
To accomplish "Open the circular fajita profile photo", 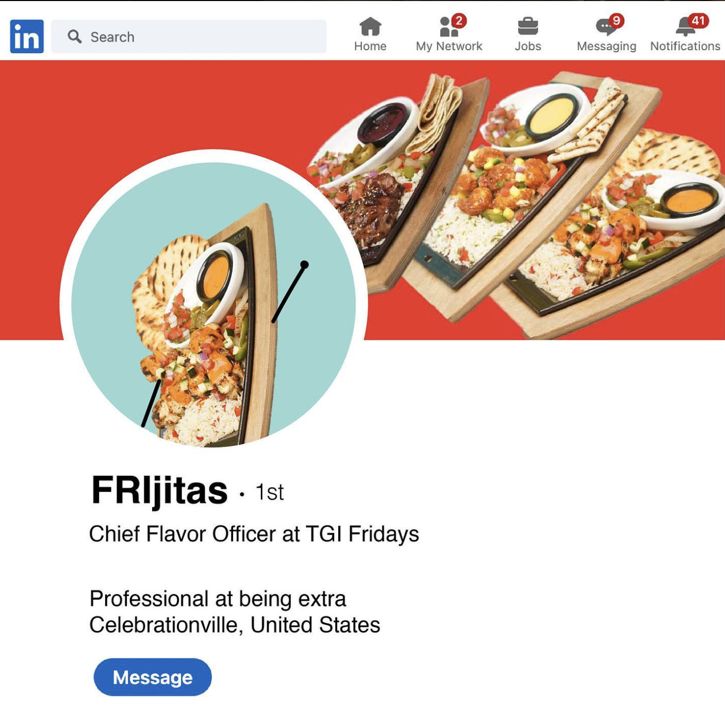I will point(213,304).
